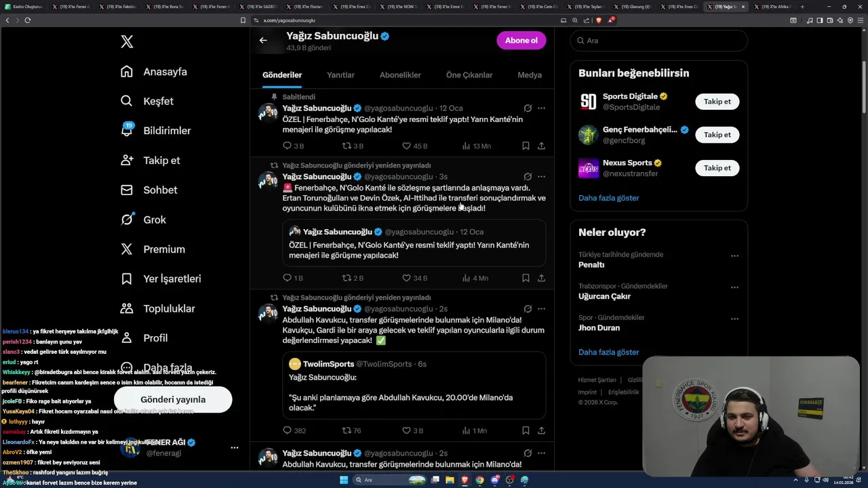Screen dimensions: 868x488
Task: Go back with profile header arrow
Action: 263,41
